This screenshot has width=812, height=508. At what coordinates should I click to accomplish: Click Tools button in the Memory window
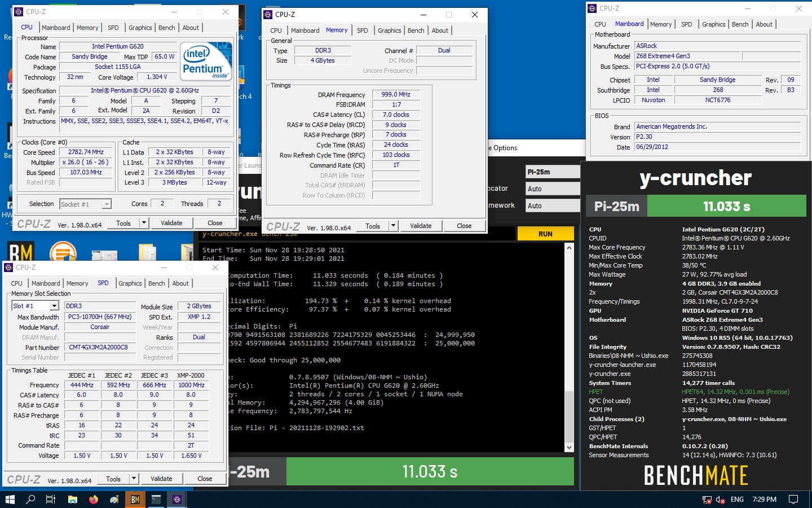pos(373,226)
